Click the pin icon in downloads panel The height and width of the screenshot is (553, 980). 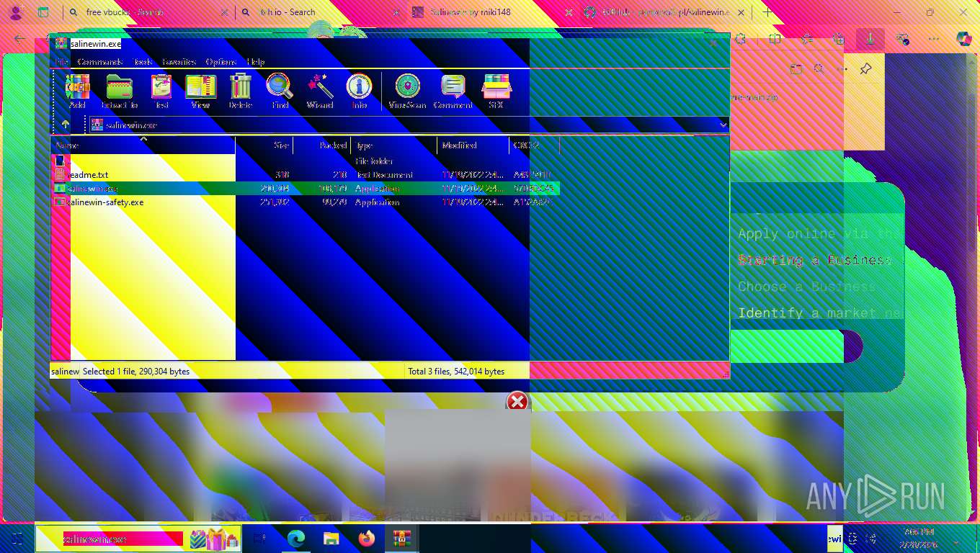click(865, 69)
